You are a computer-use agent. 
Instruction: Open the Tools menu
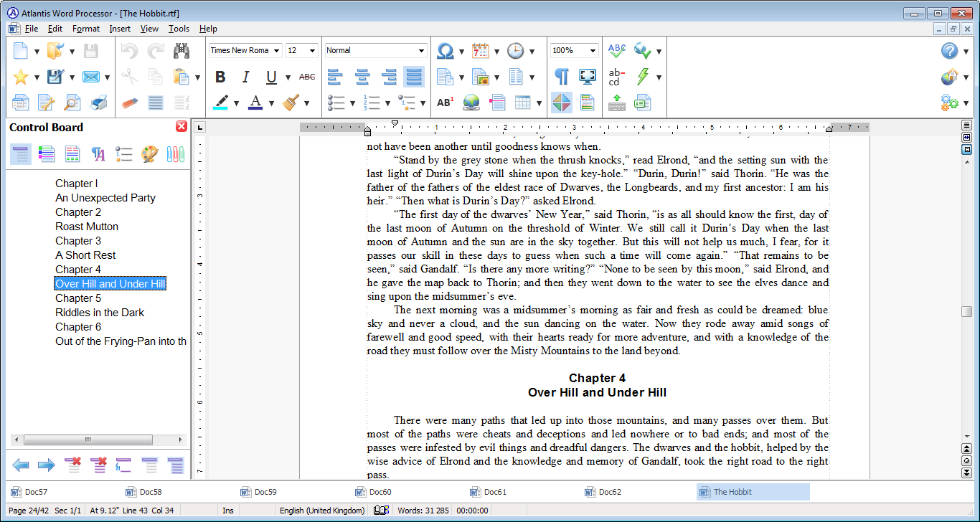tap(179, 29)
